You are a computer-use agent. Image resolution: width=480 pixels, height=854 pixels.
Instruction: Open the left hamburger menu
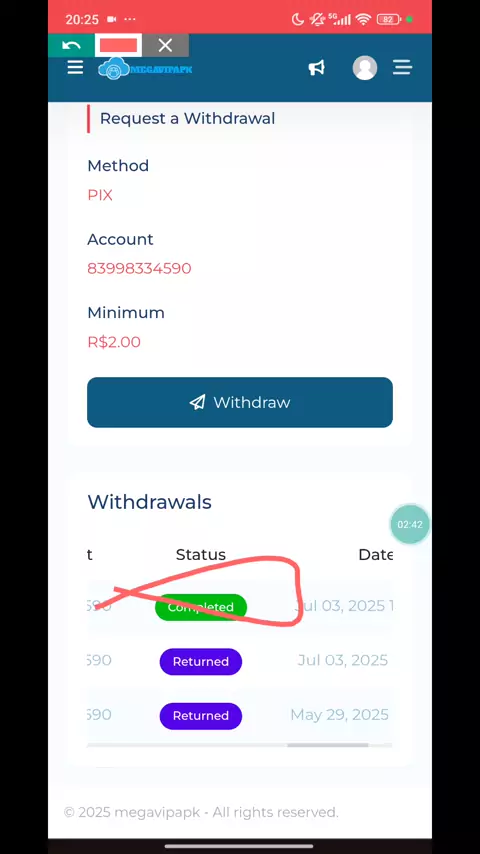(75, 68)
